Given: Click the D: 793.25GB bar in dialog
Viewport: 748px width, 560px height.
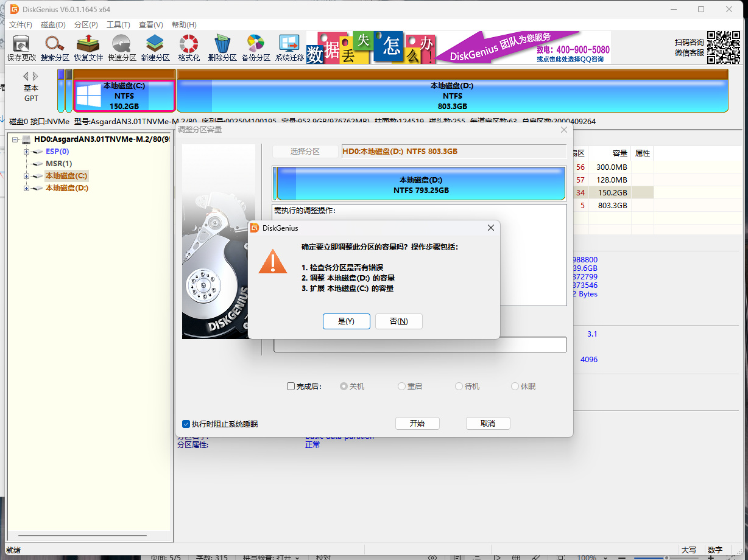Looking at the screenshot, I should [x=420, y=185].
